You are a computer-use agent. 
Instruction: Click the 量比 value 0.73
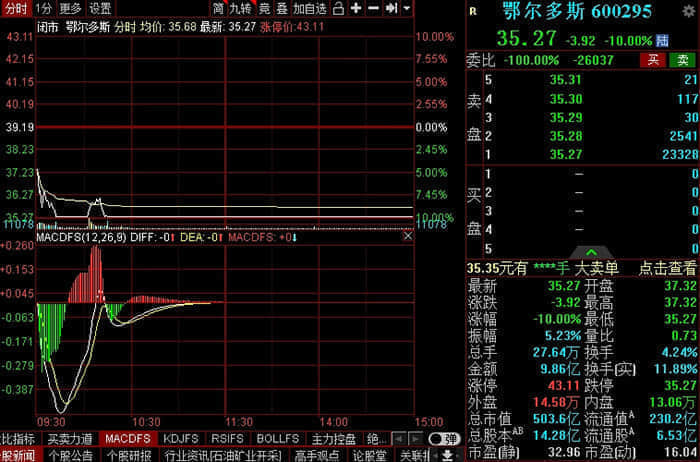pos(684,336)
